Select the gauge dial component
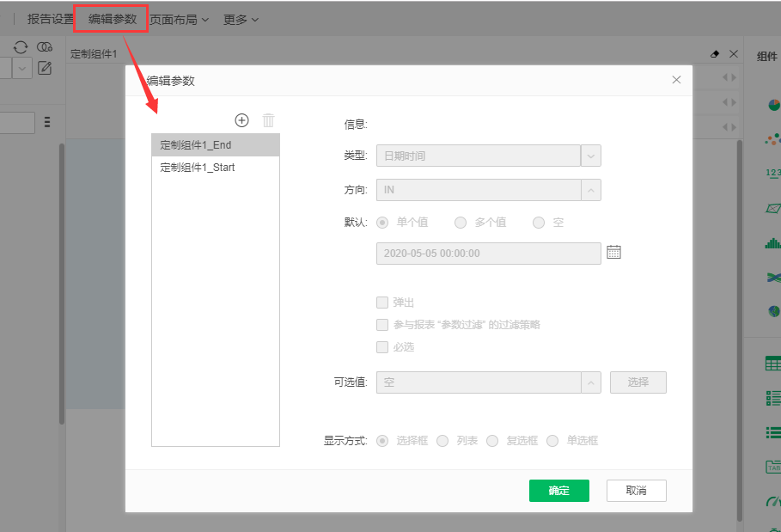Image resolution: width=781 pixels, height=532 pixels. click(773, 500)
